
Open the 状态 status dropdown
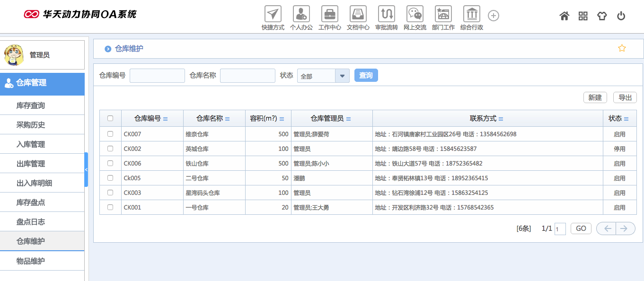click(x=342, y=76)
